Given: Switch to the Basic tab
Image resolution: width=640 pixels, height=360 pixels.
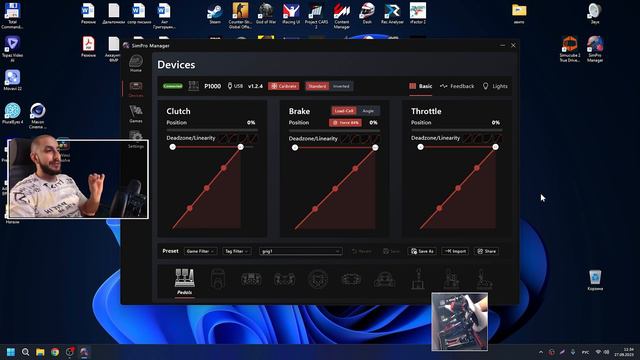Looking at the screenshot, I should coord(420,86).
